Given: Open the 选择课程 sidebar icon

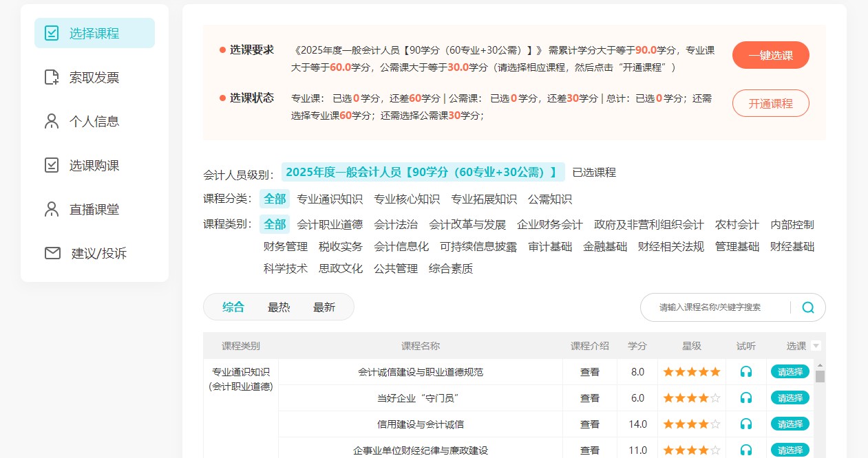Looking at the screenshot, I should [x=51, y=32].
